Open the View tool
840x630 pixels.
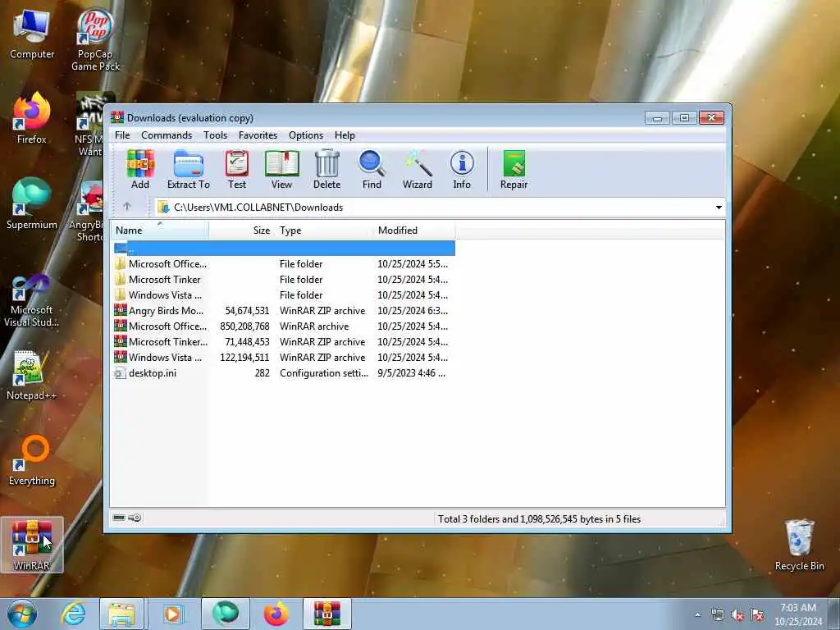[281, 170]
